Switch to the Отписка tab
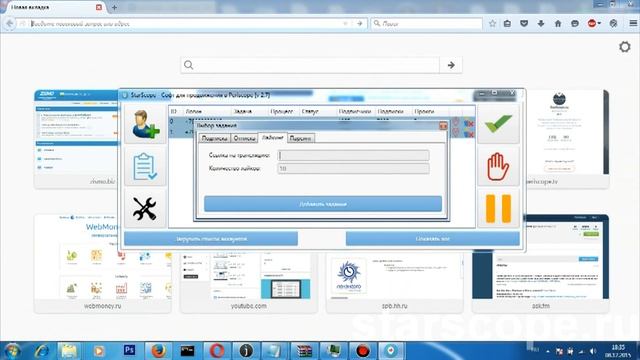Screen dimensions: 640x360 [244, 138]
